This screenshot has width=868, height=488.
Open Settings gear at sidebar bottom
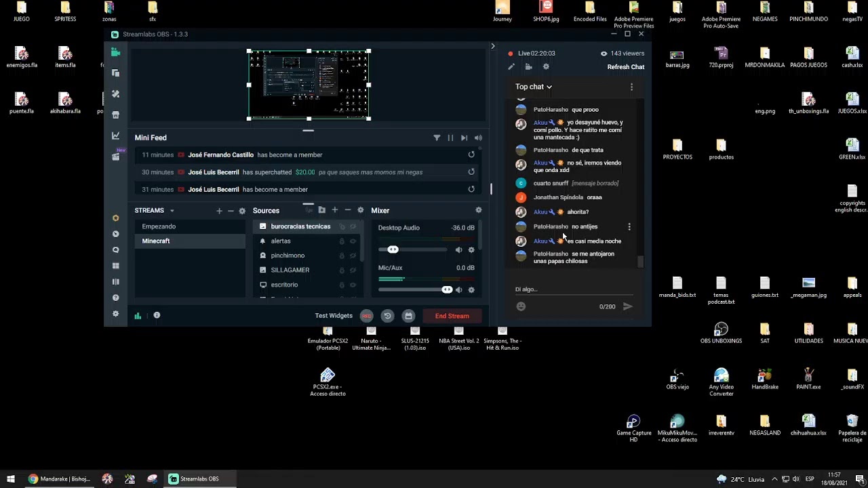click(116, 314)
